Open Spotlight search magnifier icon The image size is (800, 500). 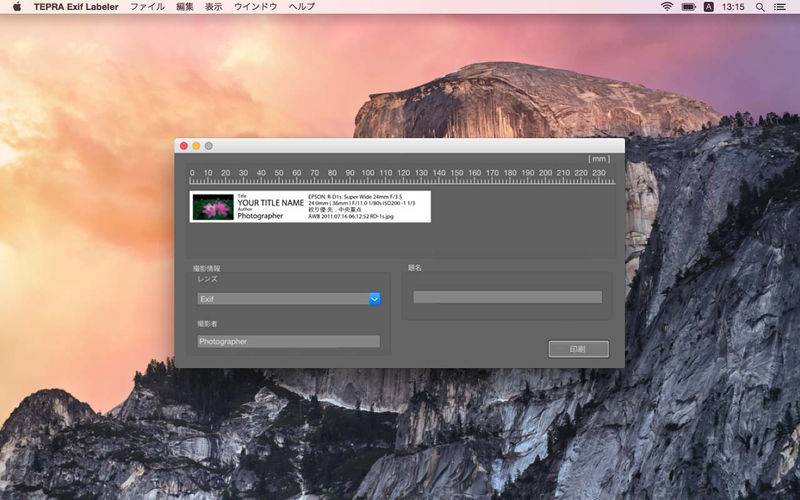pos(760,7)
